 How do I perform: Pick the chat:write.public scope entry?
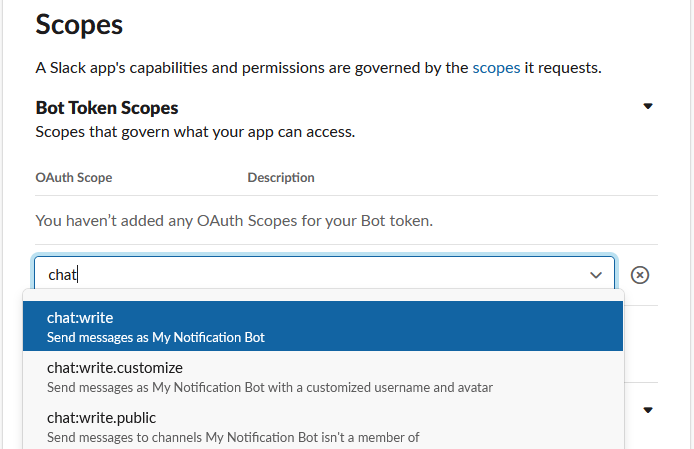click(x=323, y=426)
